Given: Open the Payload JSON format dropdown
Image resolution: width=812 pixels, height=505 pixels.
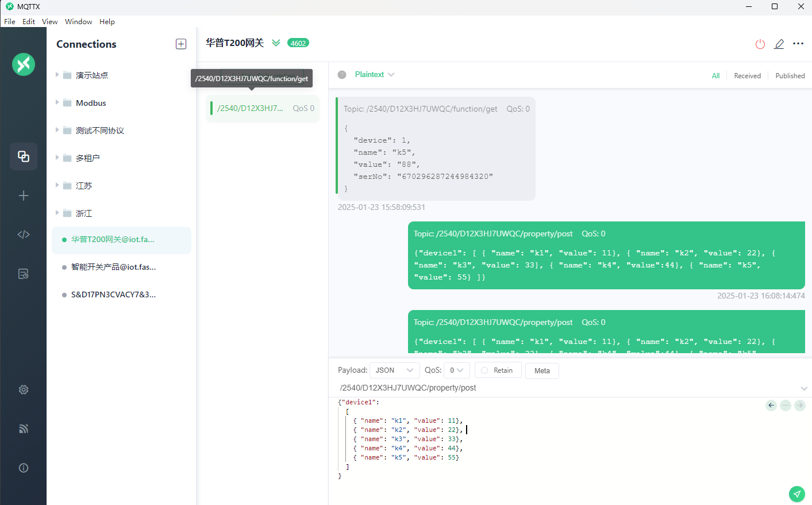Looking at the screenshot, I should pyautogui.click(x=394, y=370).
